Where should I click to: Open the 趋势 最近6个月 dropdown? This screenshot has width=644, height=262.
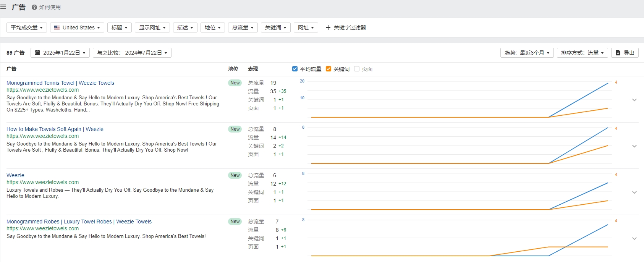(527, 53)
